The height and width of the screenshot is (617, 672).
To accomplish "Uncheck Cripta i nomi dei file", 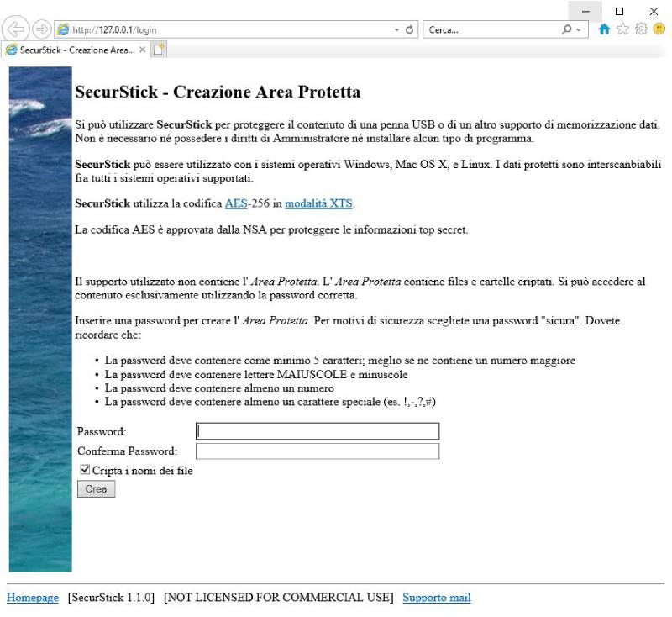I will click(86, 470).
